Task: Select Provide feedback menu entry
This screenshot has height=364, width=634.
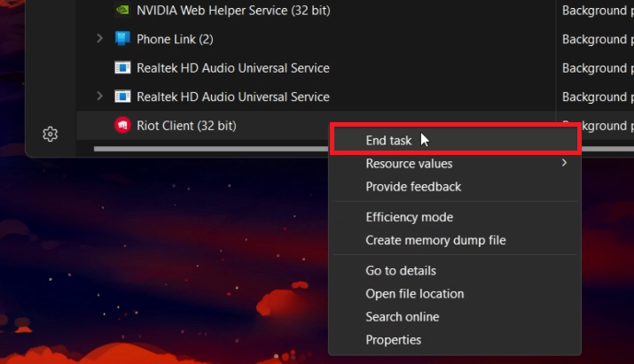Action: pyautogui.click(x=413, y=187)
